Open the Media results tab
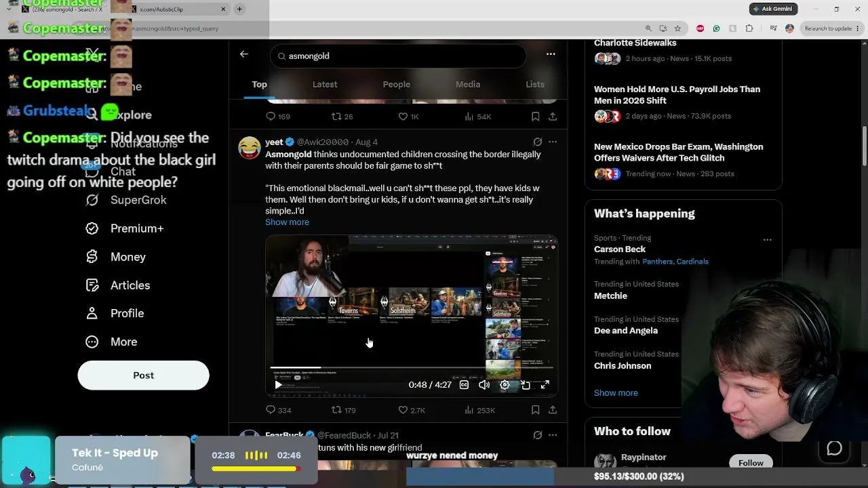 468,84
